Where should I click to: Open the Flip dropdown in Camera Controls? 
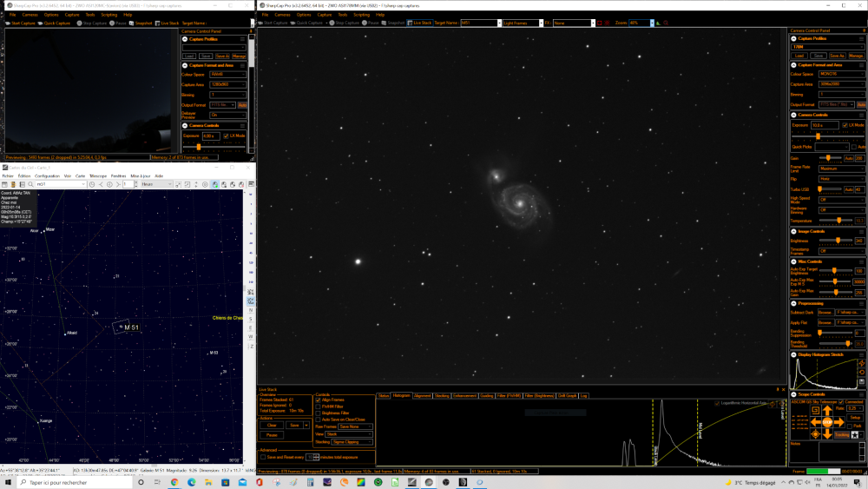pos(841,179)
